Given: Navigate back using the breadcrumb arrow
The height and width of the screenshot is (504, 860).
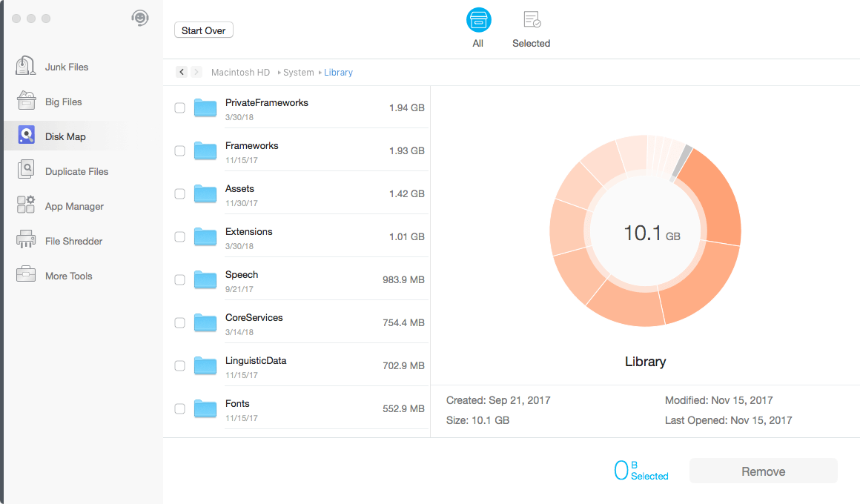Looking at the screenshot, I should (182, 72).
